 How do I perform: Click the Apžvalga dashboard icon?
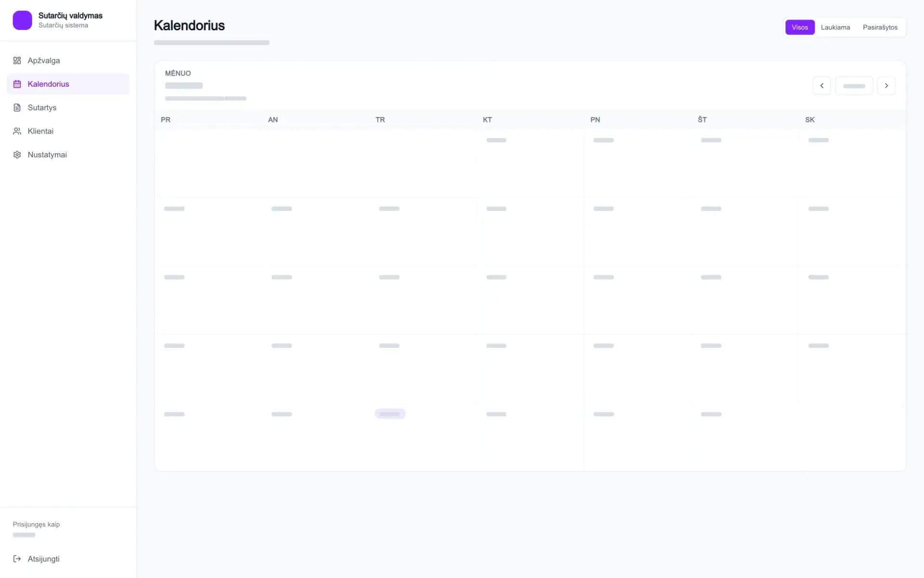tap(17, 60)
